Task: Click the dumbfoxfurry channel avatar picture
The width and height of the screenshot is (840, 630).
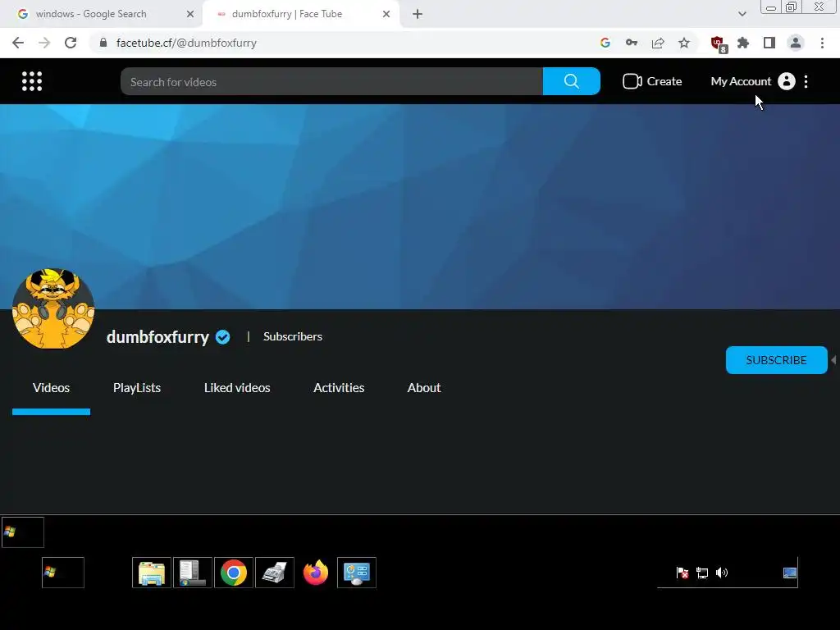Action: pos(53,308)
